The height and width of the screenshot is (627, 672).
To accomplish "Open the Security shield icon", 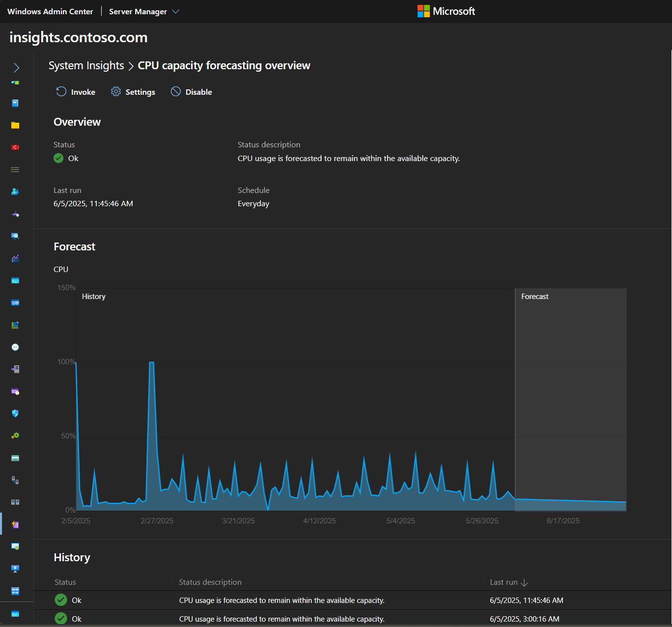I will pos(15,413).
